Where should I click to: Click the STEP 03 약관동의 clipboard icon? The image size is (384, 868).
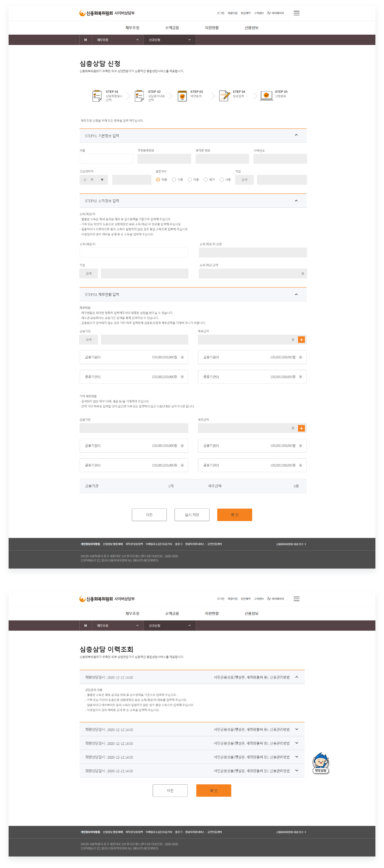click(x=182, y=96)
